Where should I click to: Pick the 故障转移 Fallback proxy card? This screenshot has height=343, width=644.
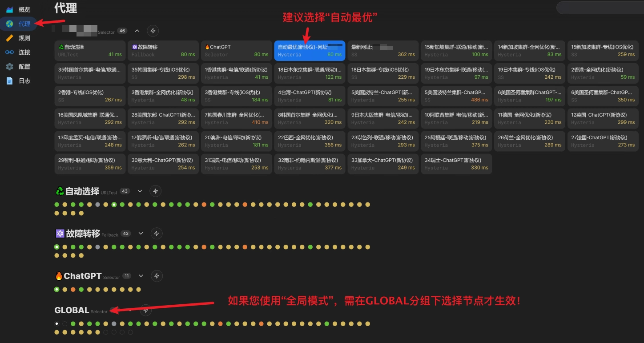click(x=163, y=51)
